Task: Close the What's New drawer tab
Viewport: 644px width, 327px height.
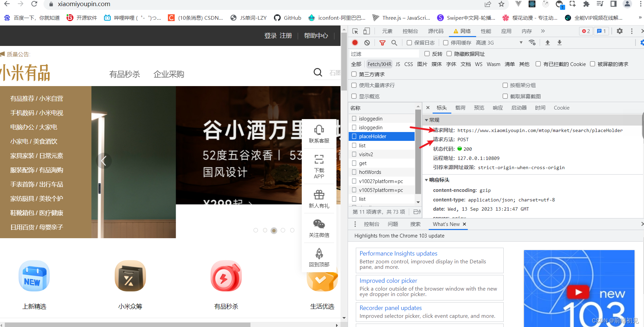Action: pyautogui.click(x=464, y=224)
